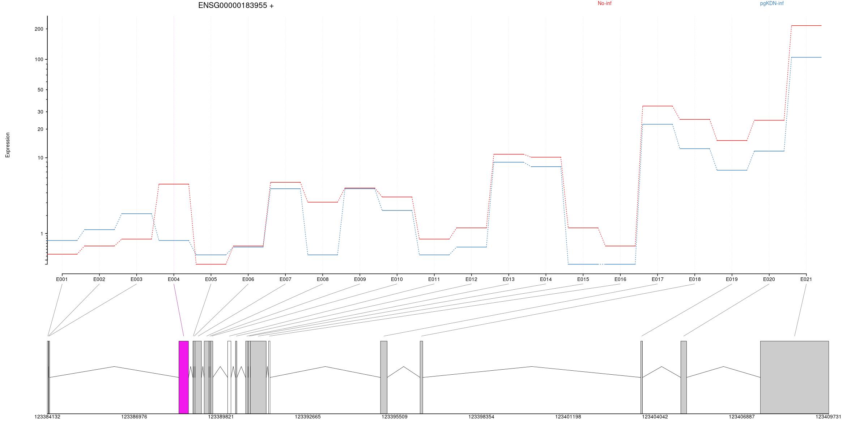The height and width of the screenshot is (434, 868).
Task: Click exon label E009
Action: tap(360, 279)
